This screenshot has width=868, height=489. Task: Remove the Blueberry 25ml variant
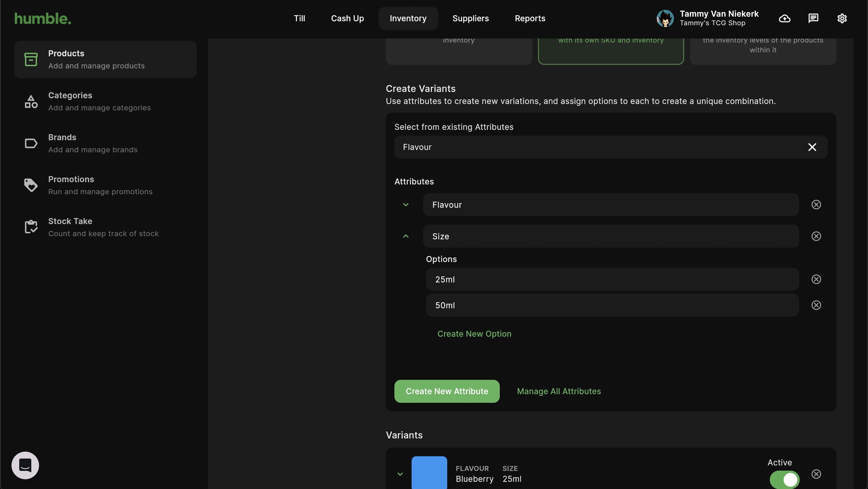[x=816, y=474]
